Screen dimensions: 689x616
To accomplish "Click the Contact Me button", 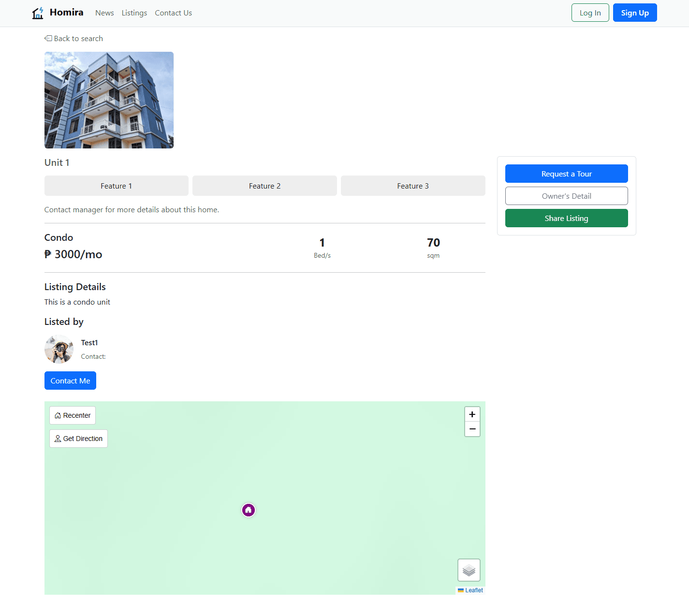I will pos(70,381).
